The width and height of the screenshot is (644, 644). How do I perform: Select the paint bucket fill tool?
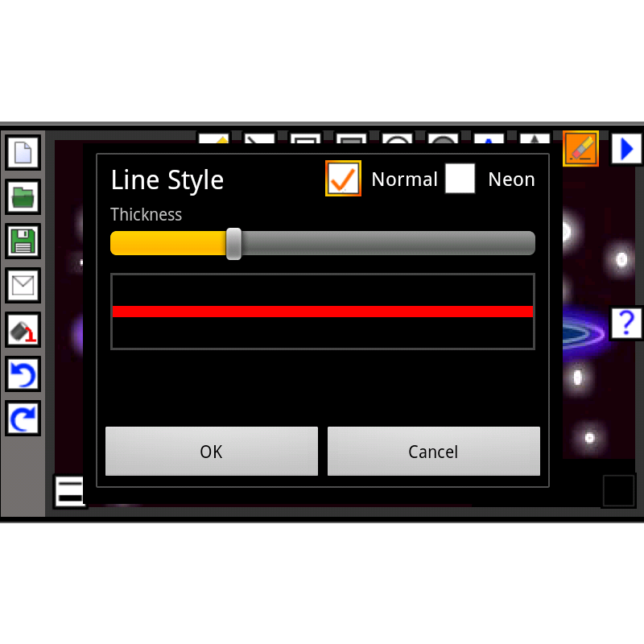pos(23,330)
